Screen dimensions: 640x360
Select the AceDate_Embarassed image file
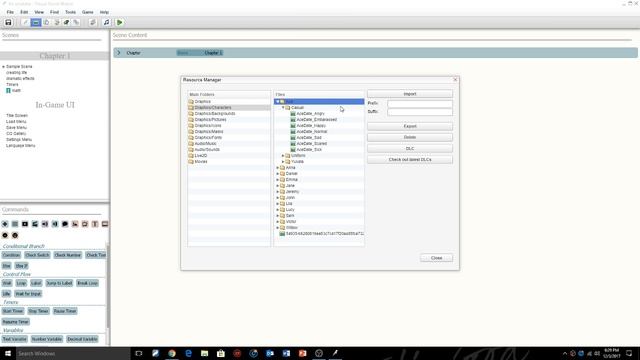coord(316,120)
